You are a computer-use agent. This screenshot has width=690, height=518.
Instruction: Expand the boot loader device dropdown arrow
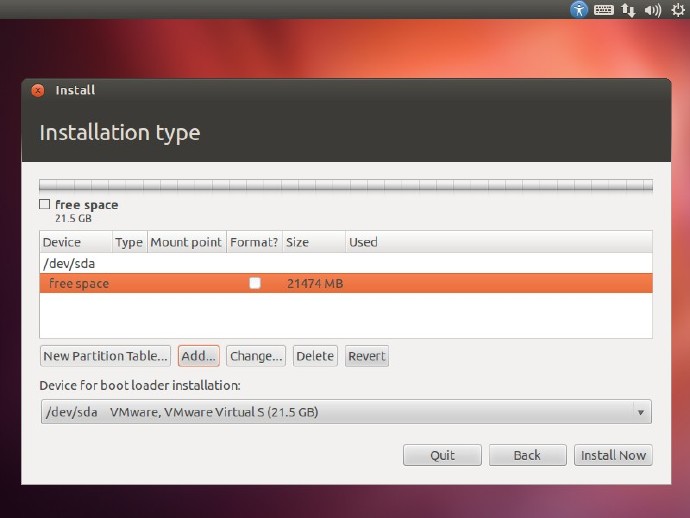tap(640, 412)
